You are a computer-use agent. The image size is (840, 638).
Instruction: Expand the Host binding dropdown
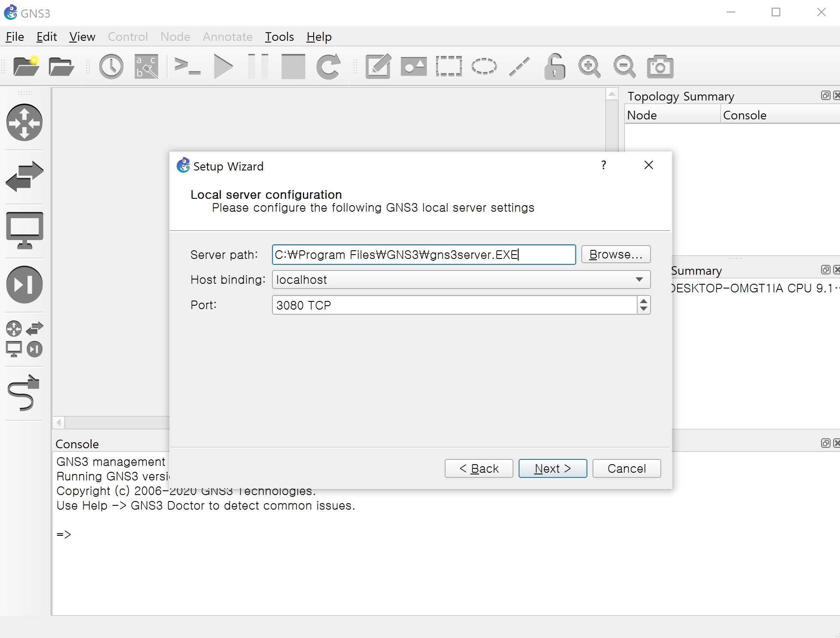click(639, 280)
